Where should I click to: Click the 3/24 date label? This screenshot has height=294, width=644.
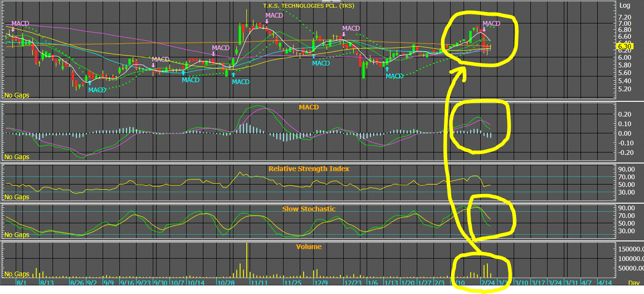pyautogui.click(x=555, y=283)
